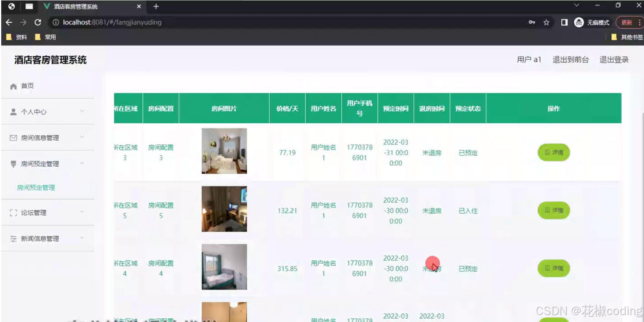
Task: Click the room photo in the 315.85 row
Action: click(224, 267)
